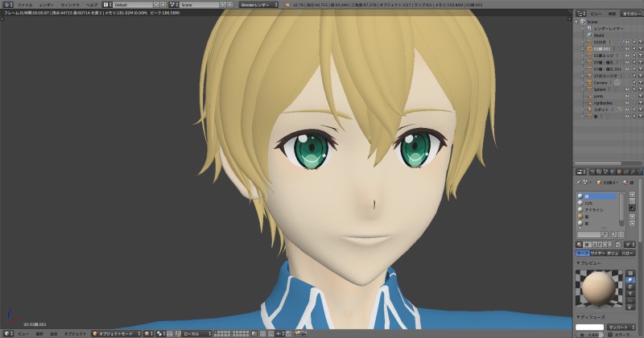644x338 pixels.
Task: Open the outliner ビュー menu
Action: tap(596, 14)
